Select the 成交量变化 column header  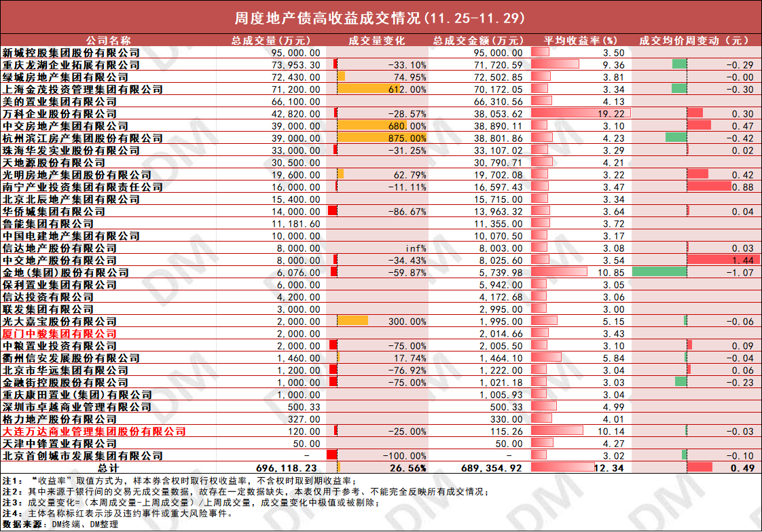(377, 40)
